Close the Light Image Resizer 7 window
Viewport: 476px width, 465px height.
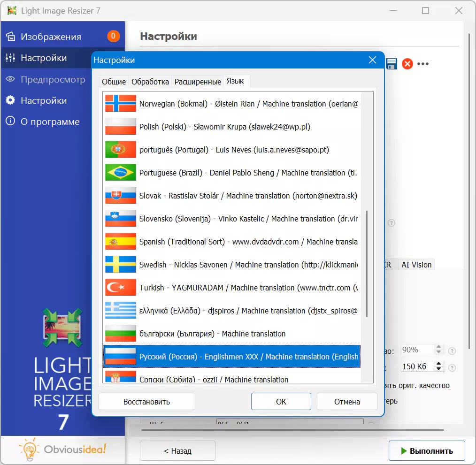[x=459, y=11]
